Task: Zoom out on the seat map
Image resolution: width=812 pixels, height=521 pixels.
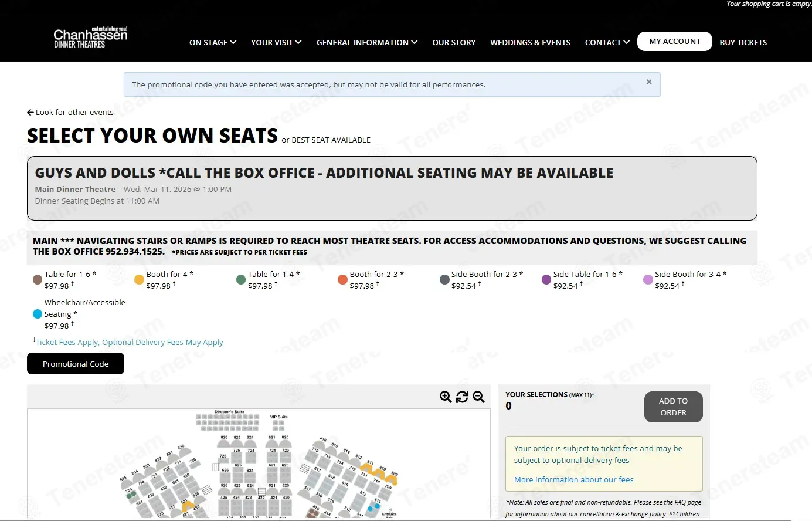Action: pos(478,397)
